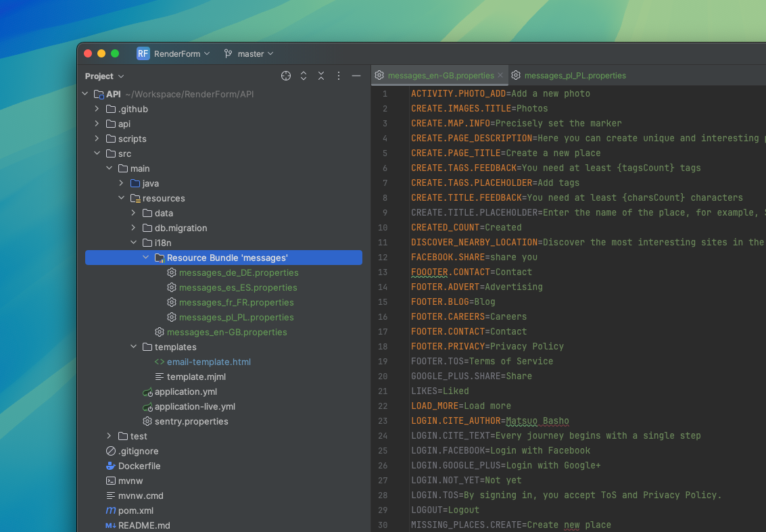Collapse the src folder
The image size is (766, 532).
click(x=97, y=153)
